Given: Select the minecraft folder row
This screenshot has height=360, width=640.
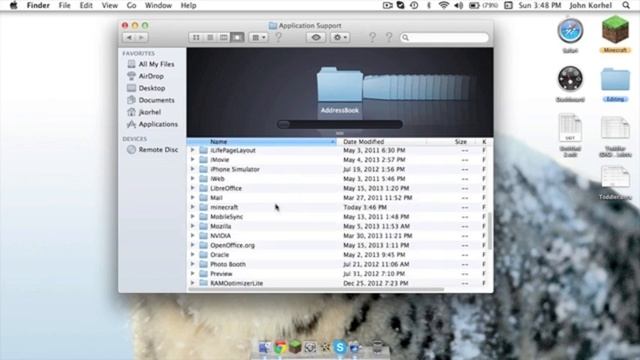Looking at the screenshot, I should 337,207.
